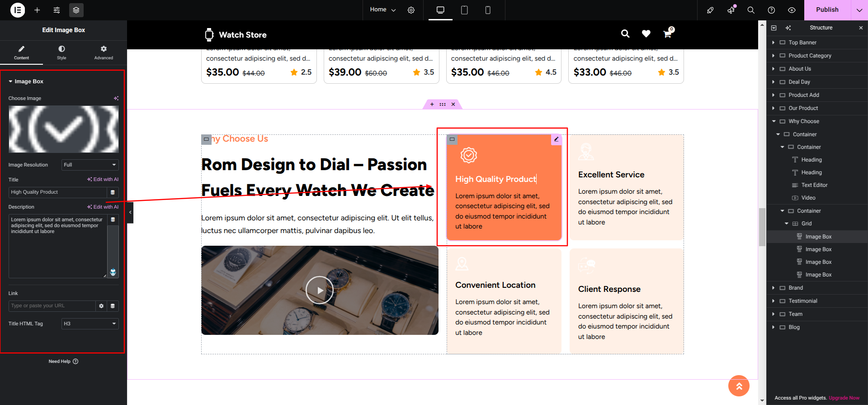The height and width of the screenshot is (405, 868).
Task: Add a container with the plus handle
Action: (x=432, y=105)
